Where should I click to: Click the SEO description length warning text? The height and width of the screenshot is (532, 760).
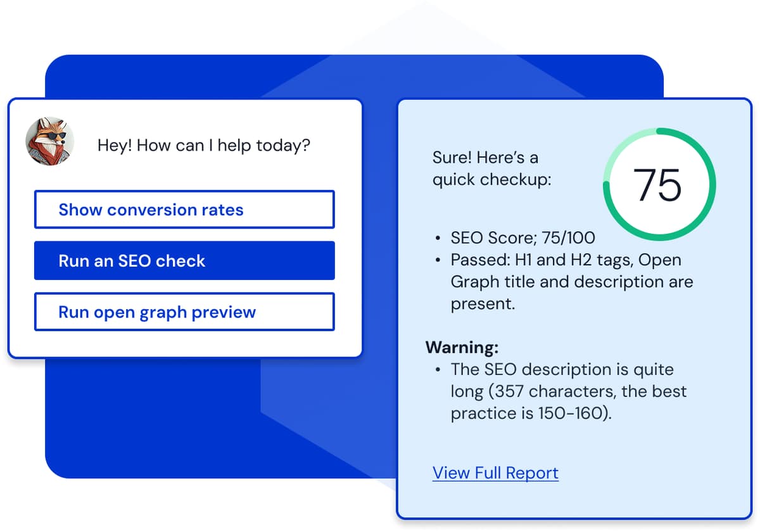(561, 369)
